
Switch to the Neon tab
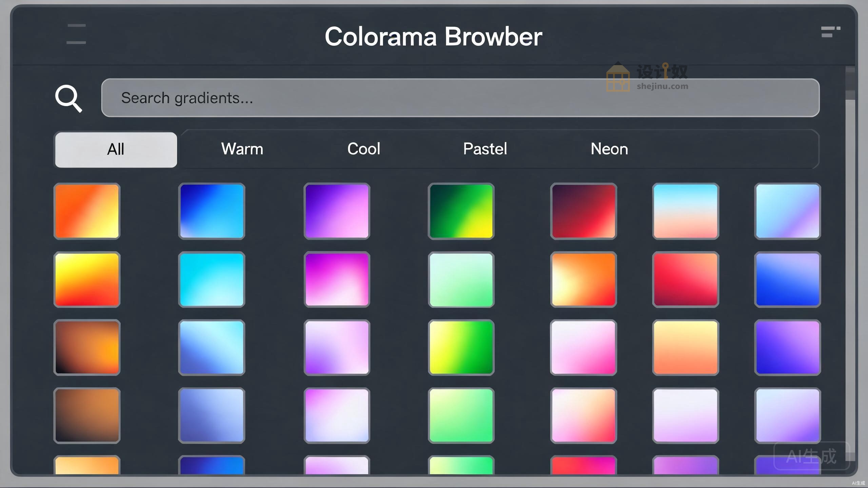pyautogui.click(x=609, y=149)
